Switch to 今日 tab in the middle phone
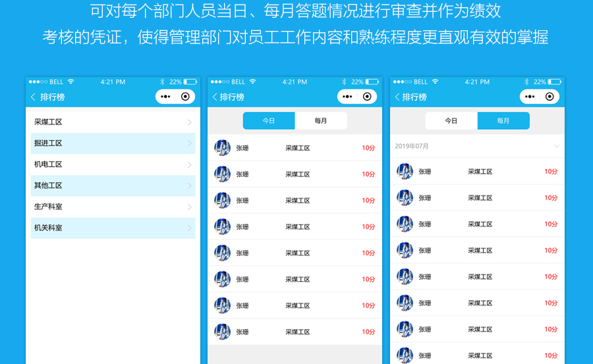Image resolution: width=593 pixels, height=364 pixels. pos(269,121)
